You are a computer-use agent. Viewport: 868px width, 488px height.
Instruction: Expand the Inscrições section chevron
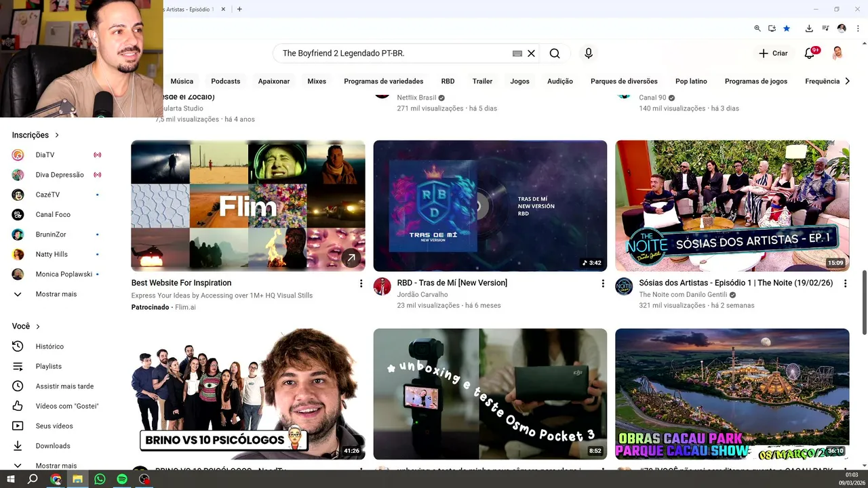(x=57, y=136)
